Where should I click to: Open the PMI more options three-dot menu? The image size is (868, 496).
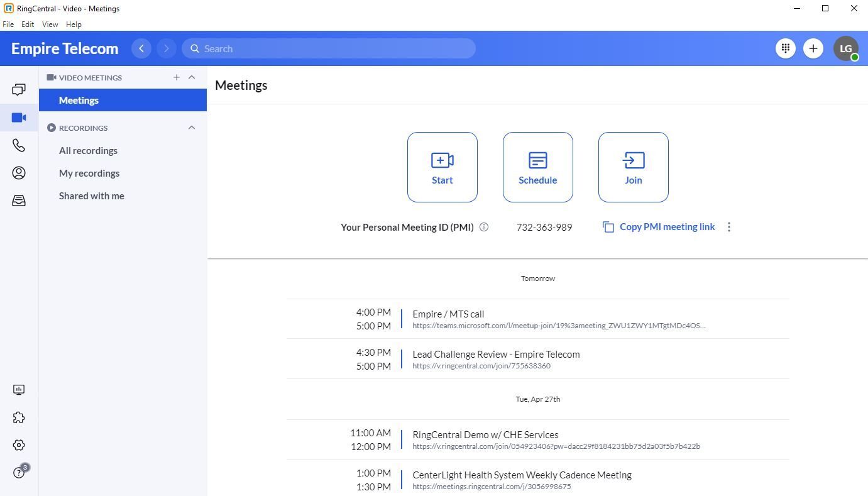point(729,227)
